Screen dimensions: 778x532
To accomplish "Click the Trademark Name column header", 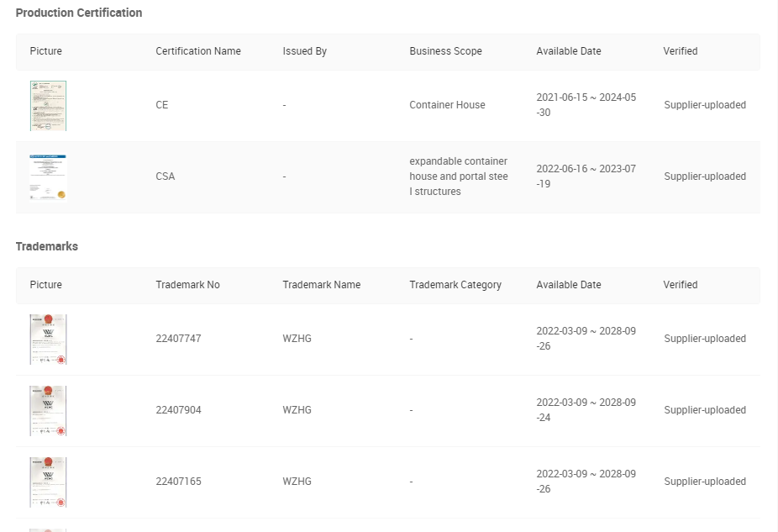I will coord(322,285).
